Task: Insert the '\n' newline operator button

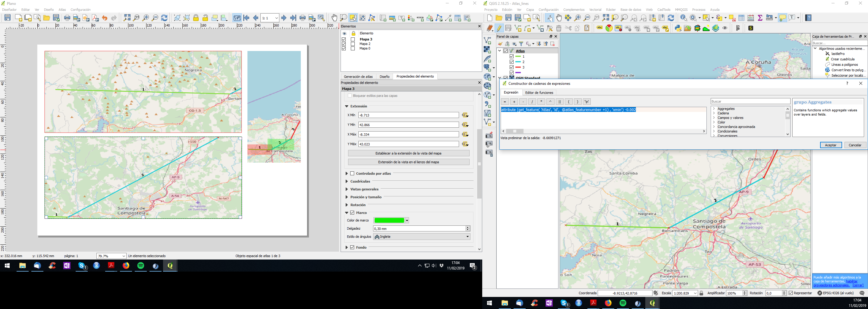Action: tap(587, 101)
